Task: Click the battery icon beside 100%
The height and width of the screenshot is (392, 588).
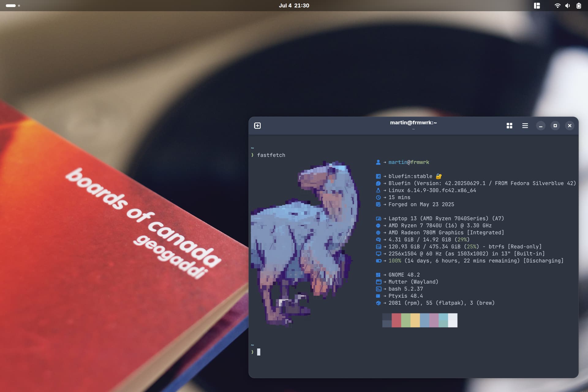Action: [x=379, y=261]
